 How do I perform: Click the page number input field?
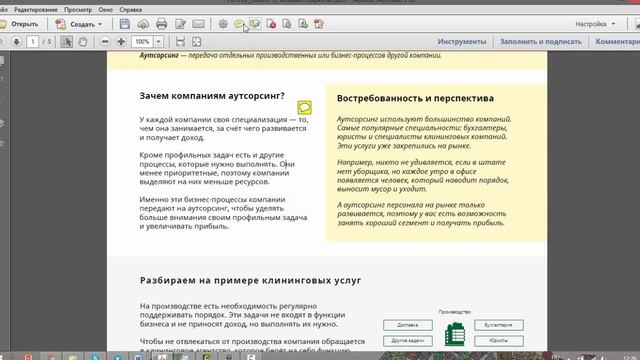(x=33, y=42)
